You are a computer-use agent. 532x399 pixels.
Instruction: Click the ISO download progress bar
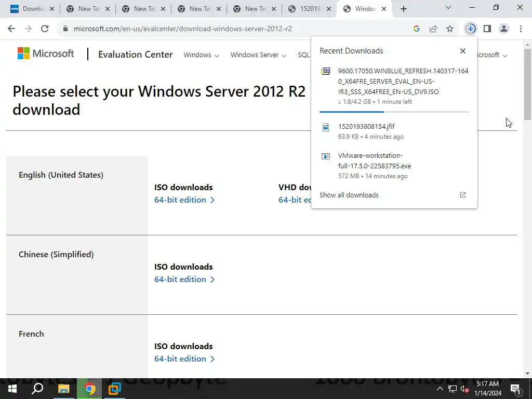[394, 112]
